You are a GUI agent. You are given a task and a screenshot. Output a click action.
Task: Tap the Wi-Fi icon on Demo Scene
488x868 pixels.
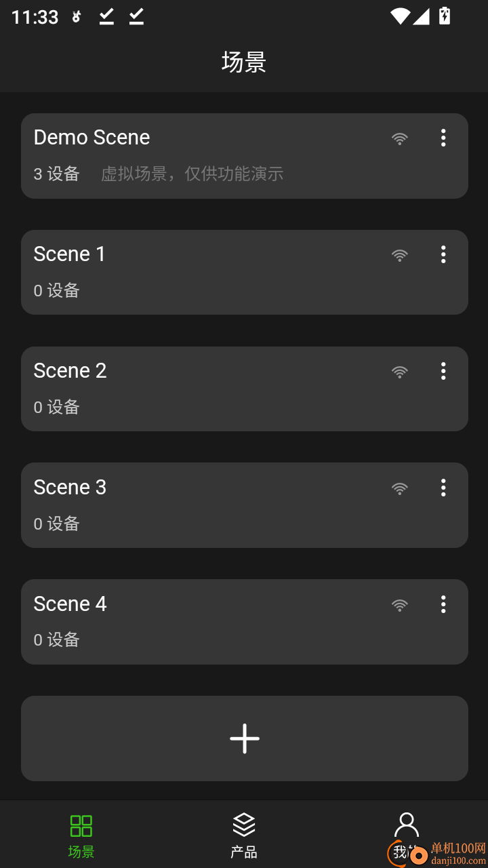400,138
